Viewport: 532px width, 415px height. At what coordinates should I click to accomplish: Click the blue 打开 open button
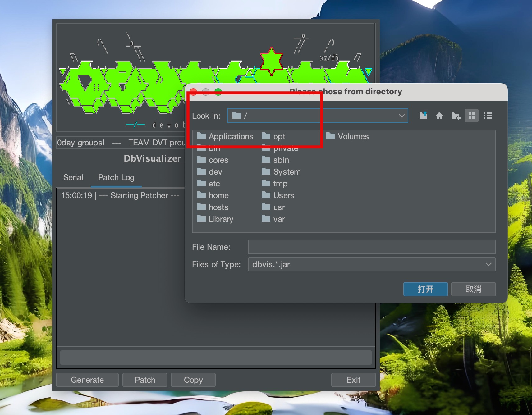tap(425, 289)
